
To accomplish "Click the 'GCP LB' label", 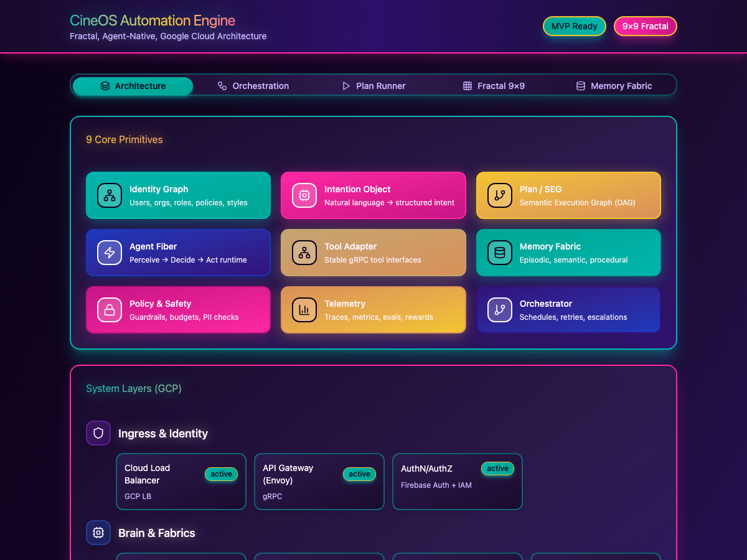I will coord(138,496).
